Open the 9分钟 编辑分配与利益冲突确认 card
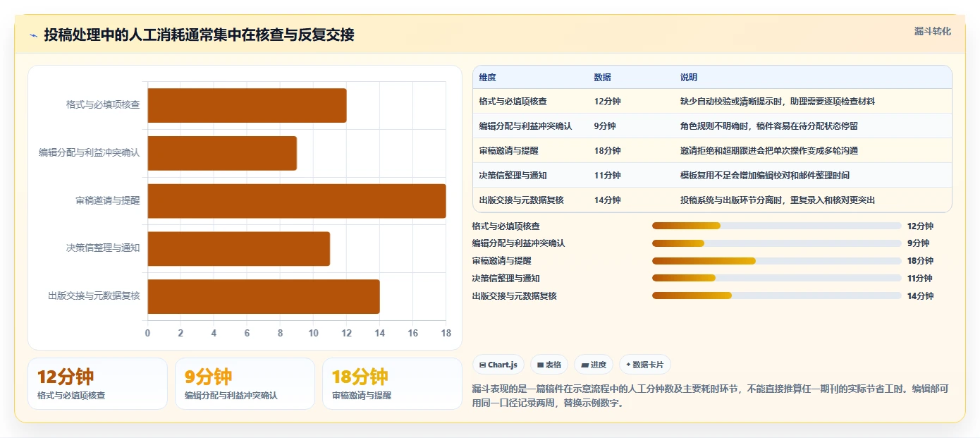 pyautogui.click(x=245, y=384)
